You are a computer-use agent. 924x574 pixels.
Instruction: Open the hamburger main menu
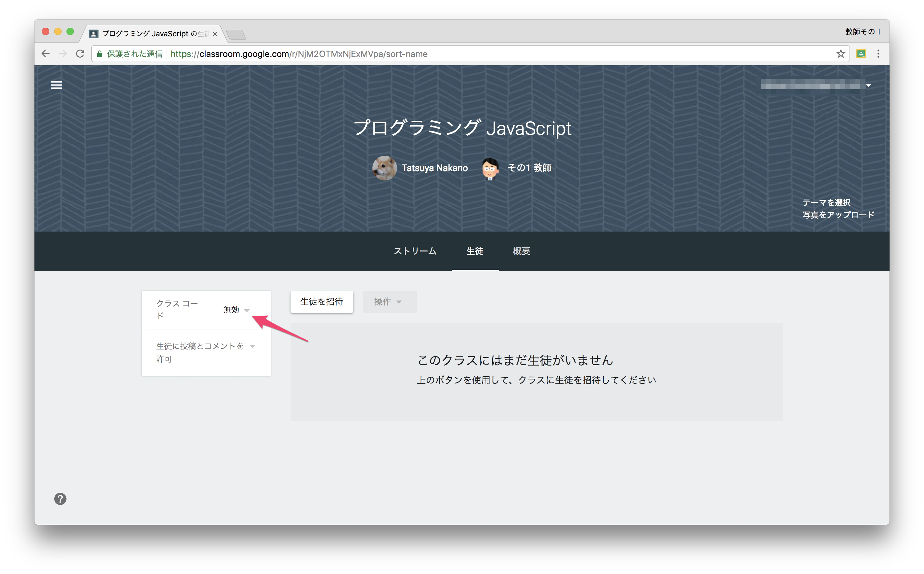57,85
